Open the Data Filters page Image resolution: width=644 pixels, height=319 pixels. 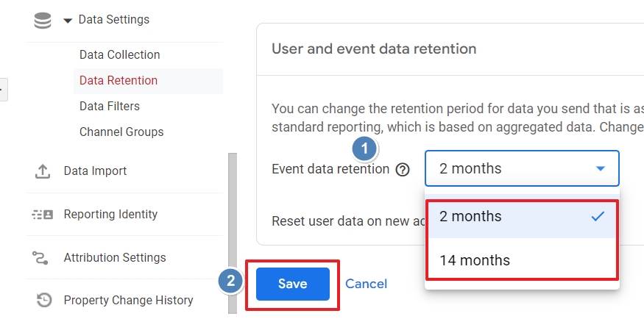[x=110, y=107]
